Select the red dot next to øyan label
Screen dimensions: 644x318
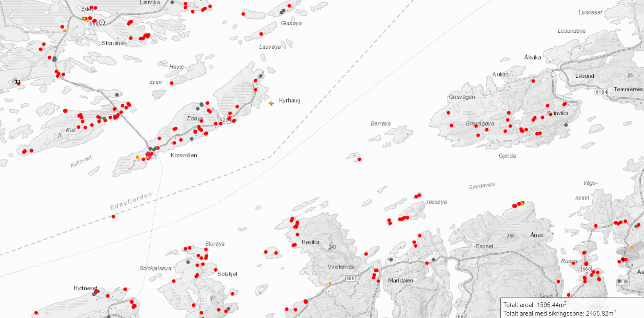tap(171, 83)
